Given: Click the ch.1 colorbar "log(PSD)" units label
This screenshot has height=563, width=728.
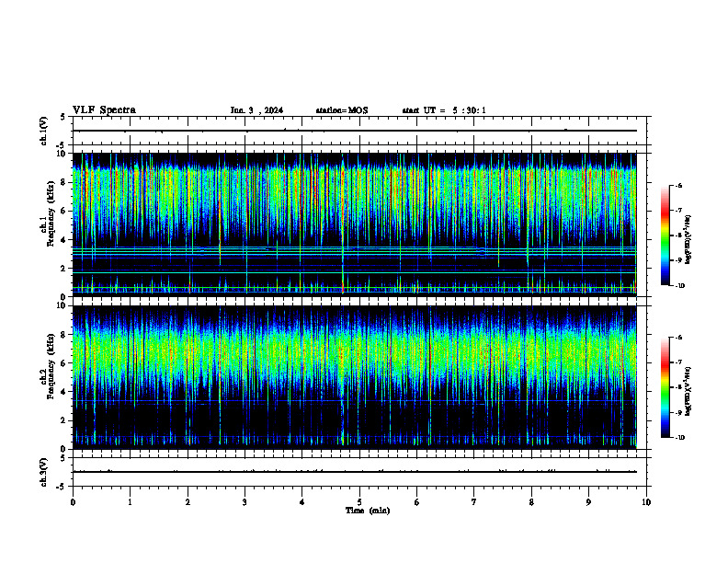Looking at the screenshot, I should click(688, 239).
